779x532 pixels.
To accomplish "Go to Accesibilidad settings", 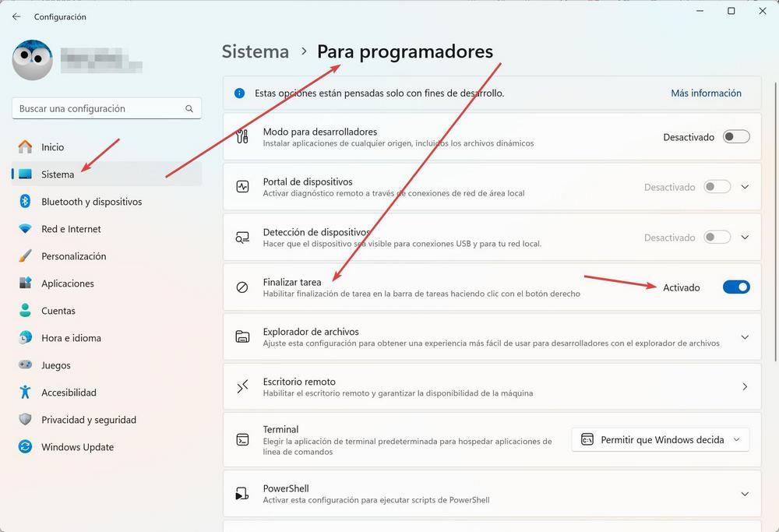I will [x=107, y=393].
